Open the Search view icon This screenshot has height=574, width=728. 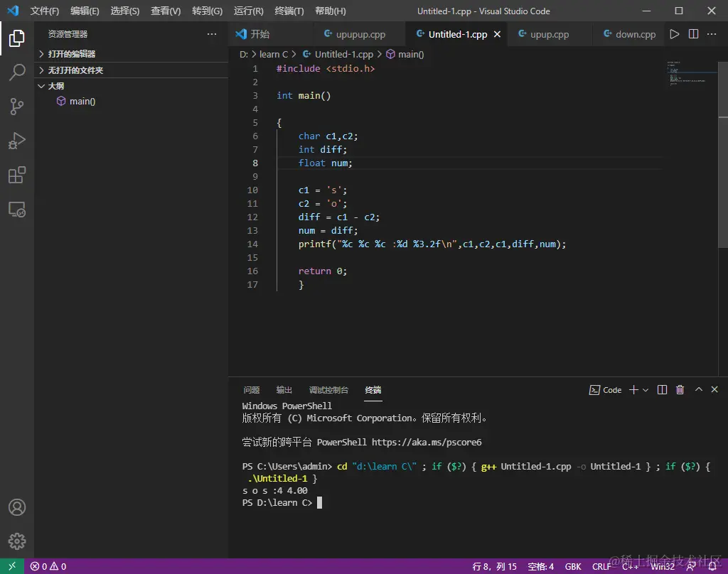[x=17, y=72]
